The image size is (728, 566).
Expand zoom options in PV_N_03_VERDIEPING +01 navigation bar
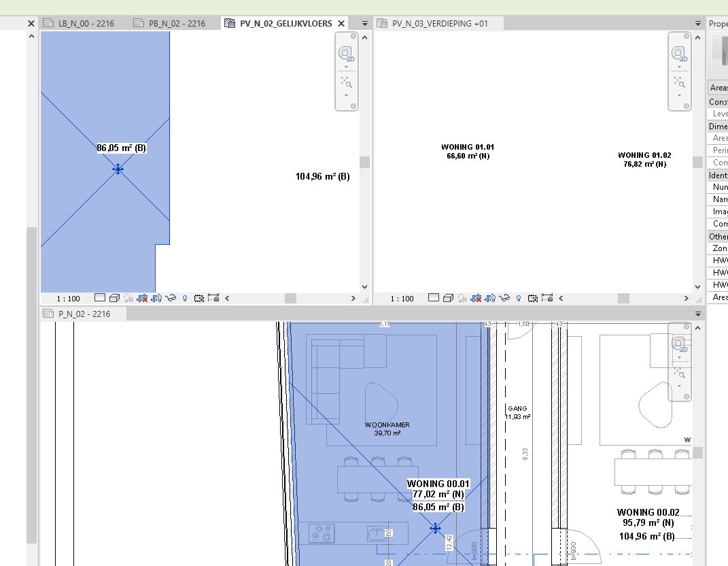click(679, 95)
